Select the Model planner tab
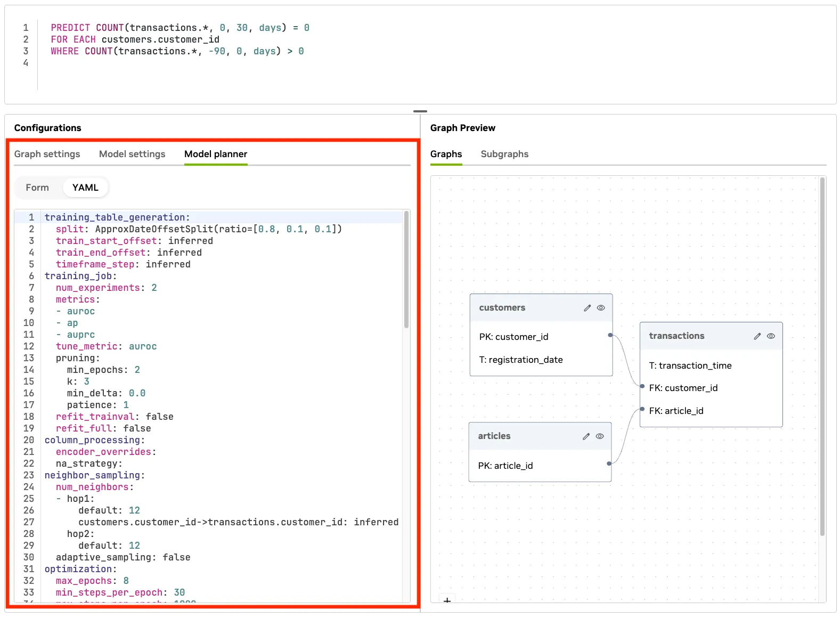840x618 pixels. pos(216,154)
